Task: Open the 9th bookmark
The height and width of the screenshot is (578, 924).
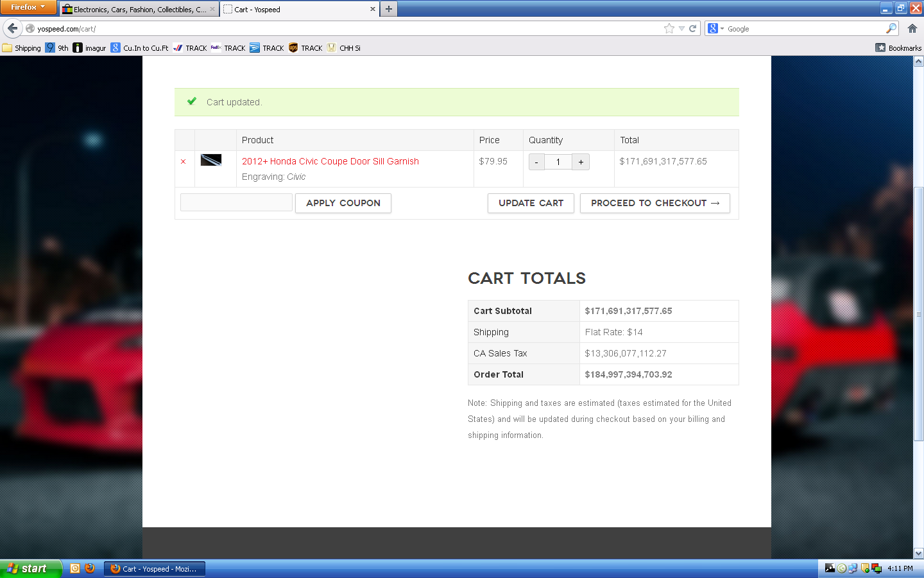Action: 56,48
